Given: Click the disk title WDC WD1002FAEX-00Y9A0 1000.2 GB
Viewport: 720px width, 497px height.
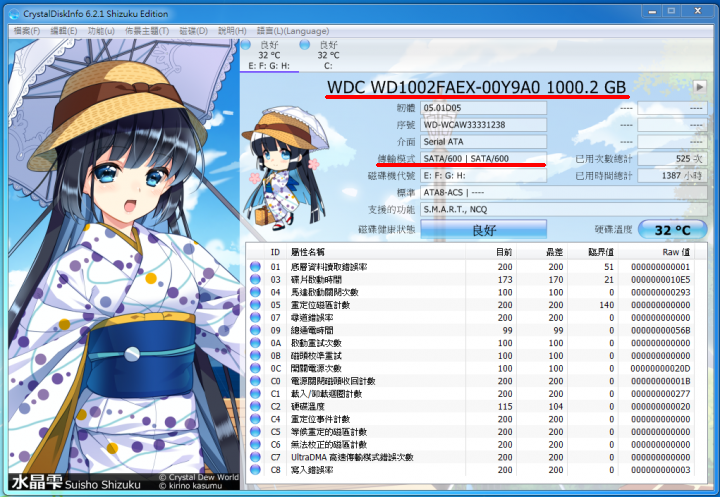Looking at the screenshot, I should point(477,87).
